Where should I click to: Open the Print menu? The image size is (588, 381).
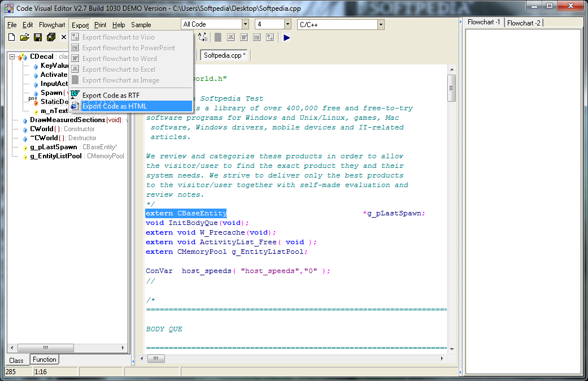coord(100,25)
